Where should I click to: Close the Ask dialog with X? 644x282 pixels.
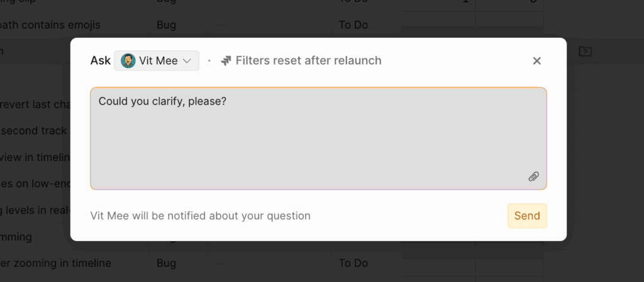(x=536, y=61)
